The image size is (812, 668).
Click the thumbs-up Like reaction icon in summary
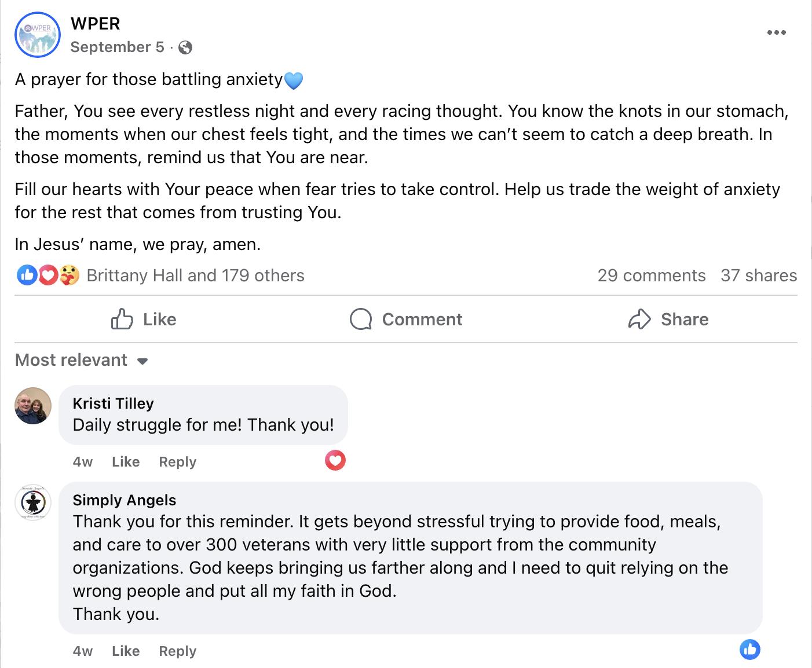coord(27,276)
